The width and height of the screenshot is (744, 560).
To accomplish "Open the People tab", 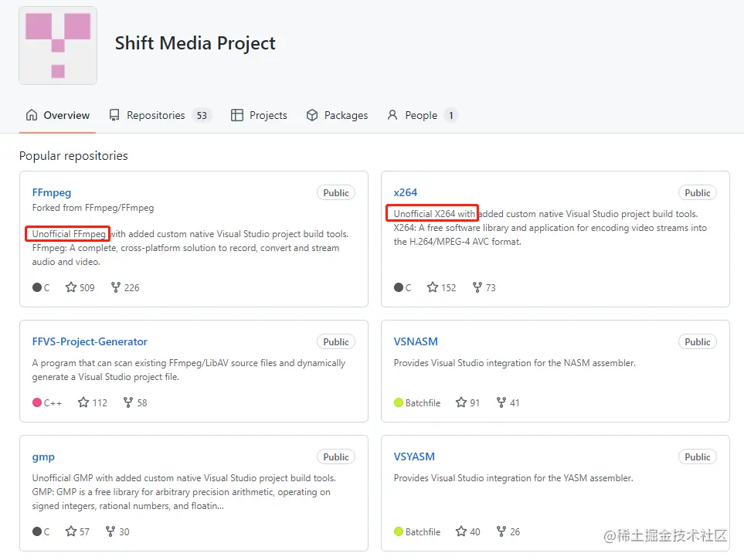I will click(423, 115).
